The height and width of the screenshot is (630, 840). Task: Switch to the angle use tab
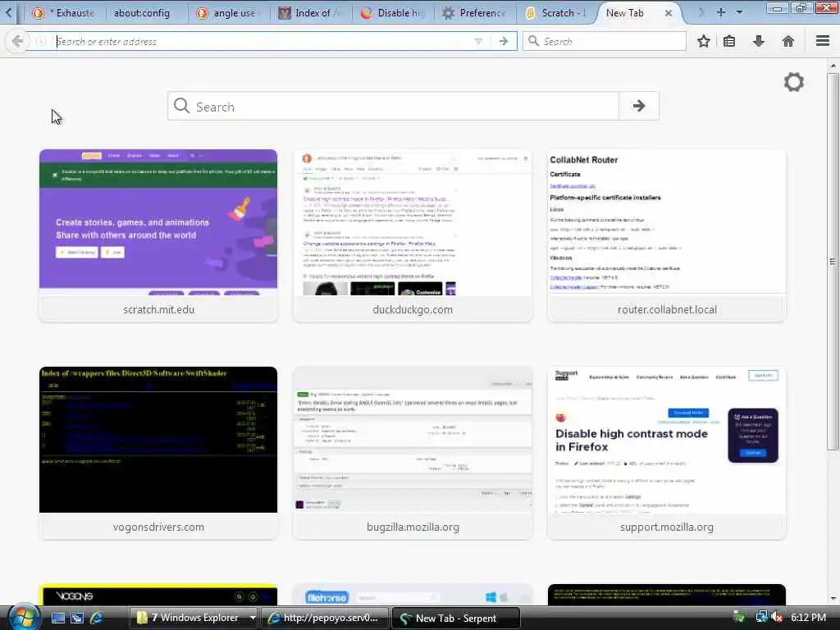[x=227, y=13]
